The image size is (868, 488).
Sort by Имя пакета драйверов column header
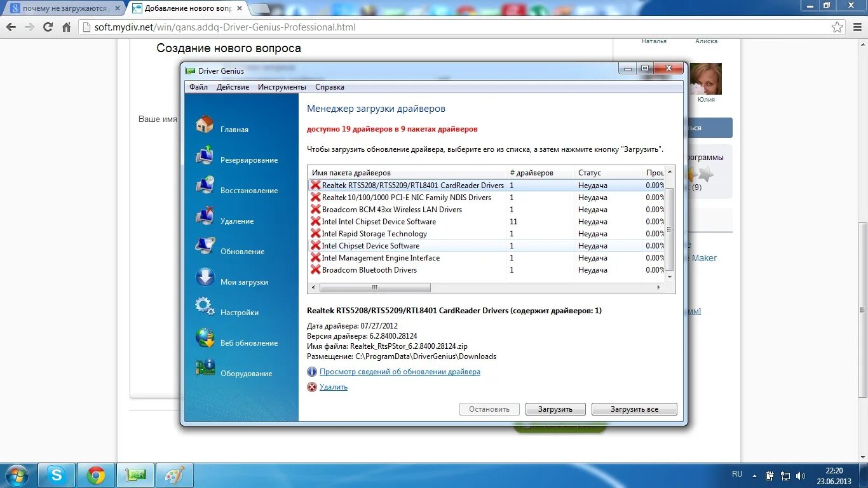point(407,173)
